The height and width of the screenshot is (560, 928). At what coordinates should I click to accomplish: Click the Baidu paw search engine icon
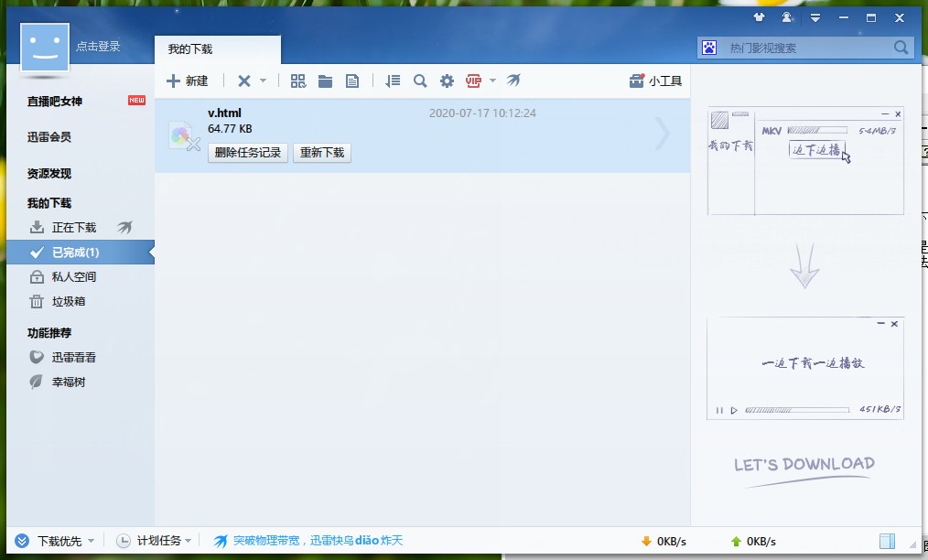(709, 48)
